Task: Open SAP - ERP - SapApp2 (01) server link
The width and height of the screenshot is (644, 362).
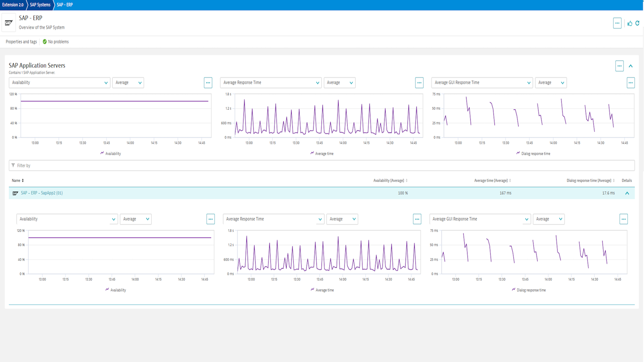Action: tap(42, 193)
